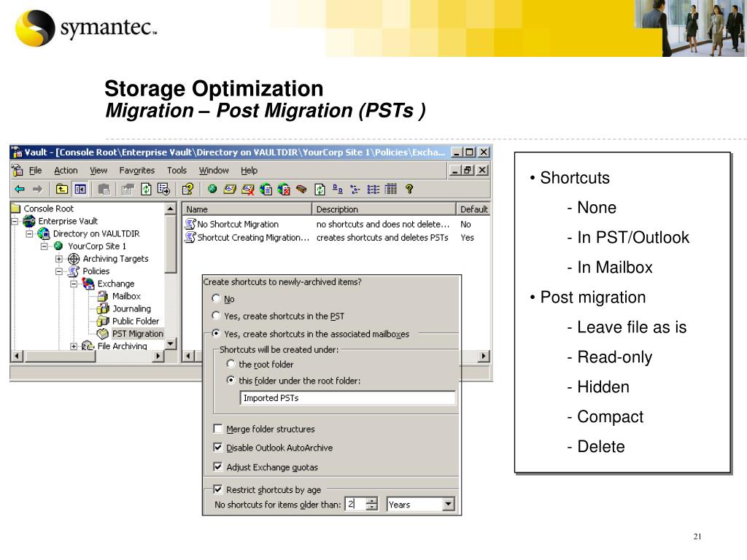Click the Up one level folder icon
This screenshot has height=560, width=747.
click(62, 189)
